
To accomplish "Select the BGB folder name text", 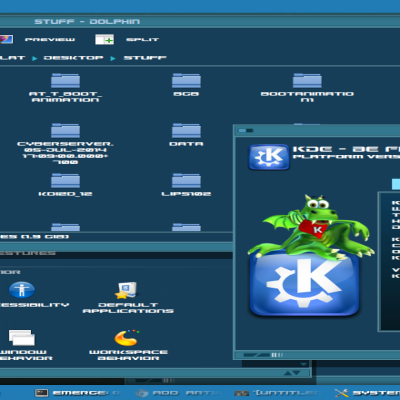I will click(186, 94).
